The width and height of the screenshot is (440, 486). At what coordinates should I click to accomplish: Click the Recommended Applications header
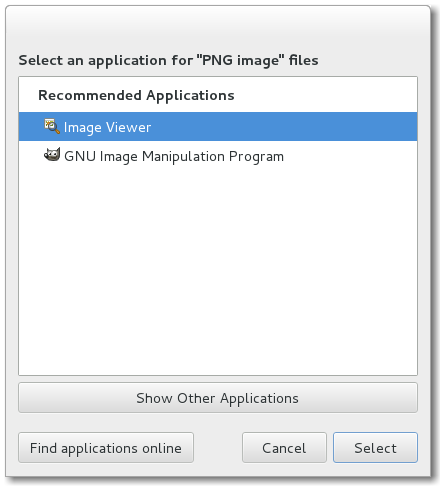[136, 95]
